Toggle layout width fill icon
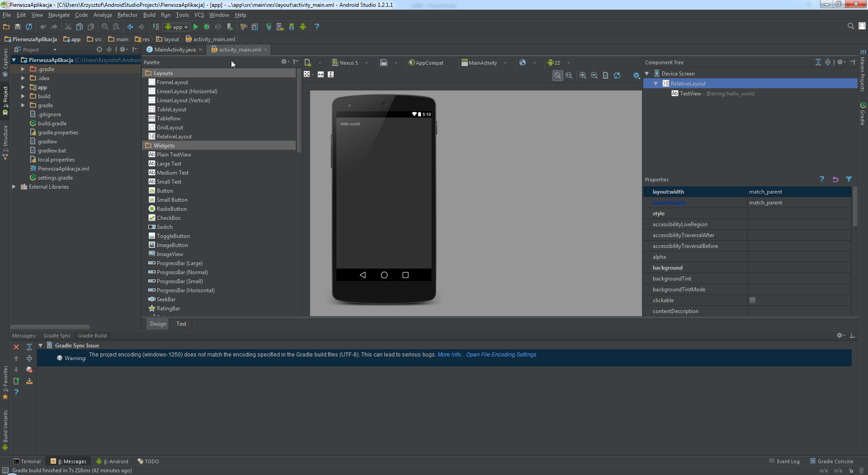Viewport: 868px width, 475px height. (x=321, y=74)
